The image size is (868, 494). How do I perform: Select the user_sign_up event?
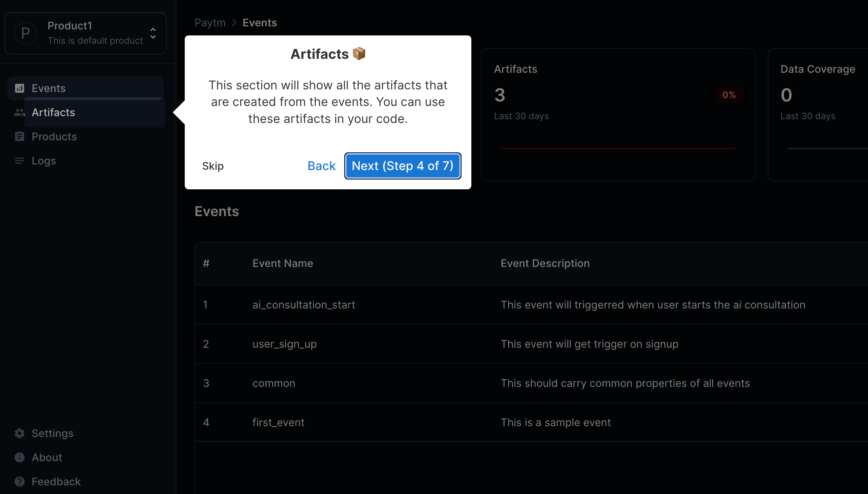pyautogui.click(x=531, y=344)
